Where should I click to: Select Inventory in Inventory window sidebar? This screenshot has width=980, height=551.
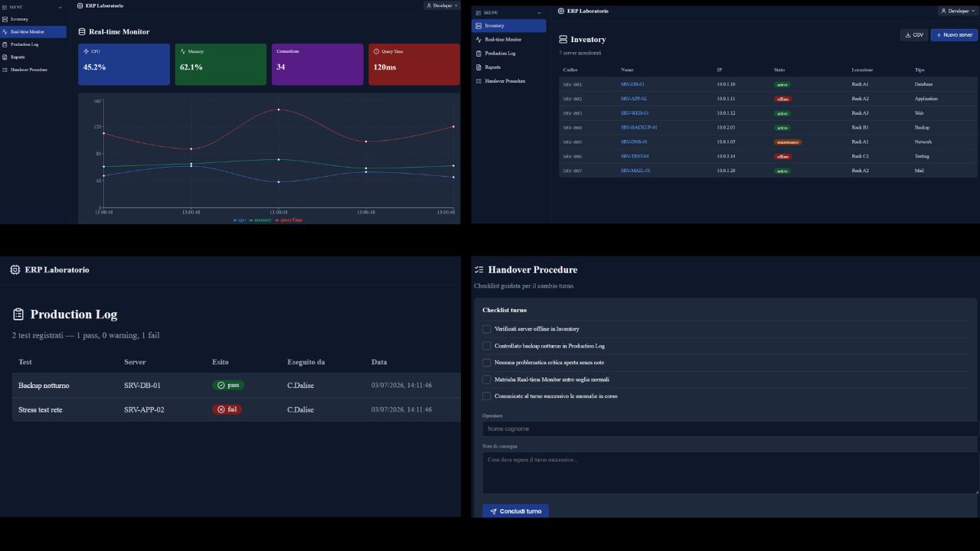click(509, 25)
